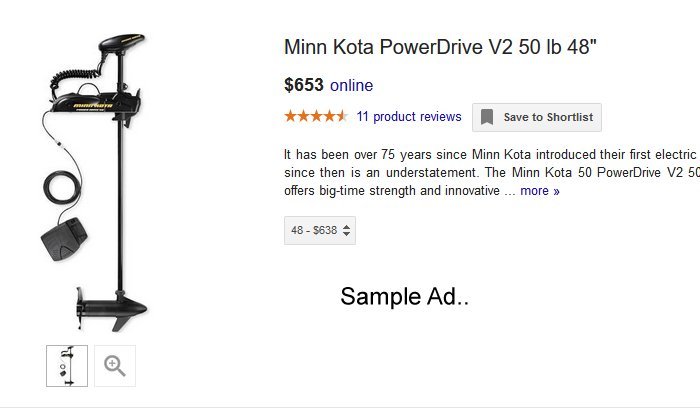
Task: Open the "online" link next to the price
Action: (x=351, y=85)
